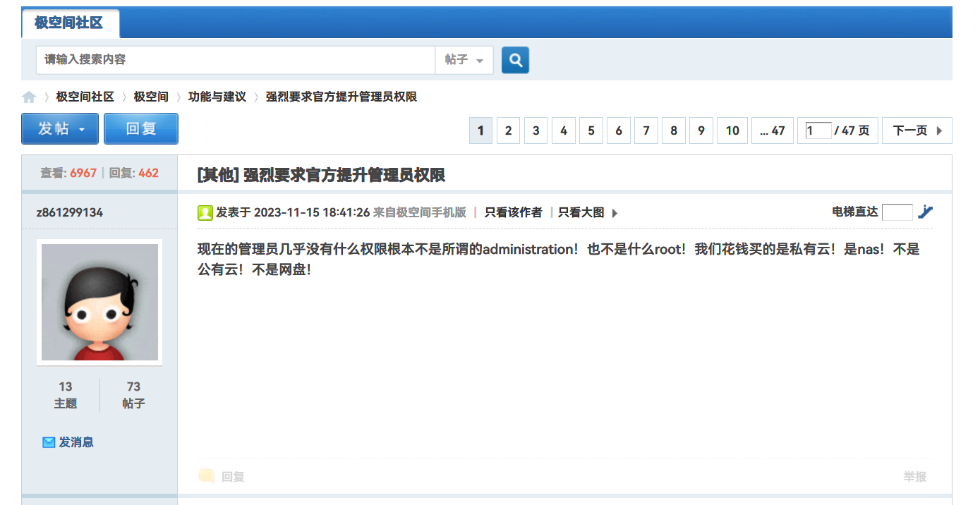980x505 pixels.
Task: Jump to last page ... 47
Action: (x=773, y=130)
